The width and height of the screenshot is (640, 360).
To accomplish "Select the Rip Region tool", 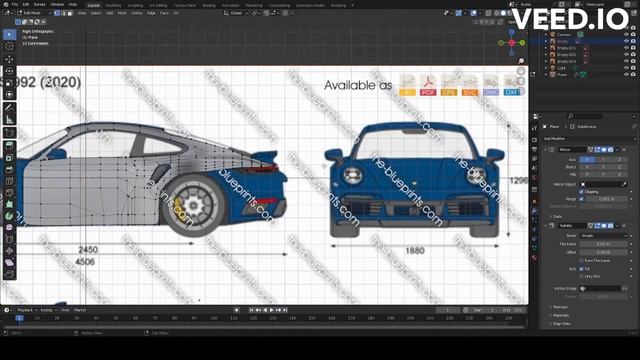I will click(9, 274).
